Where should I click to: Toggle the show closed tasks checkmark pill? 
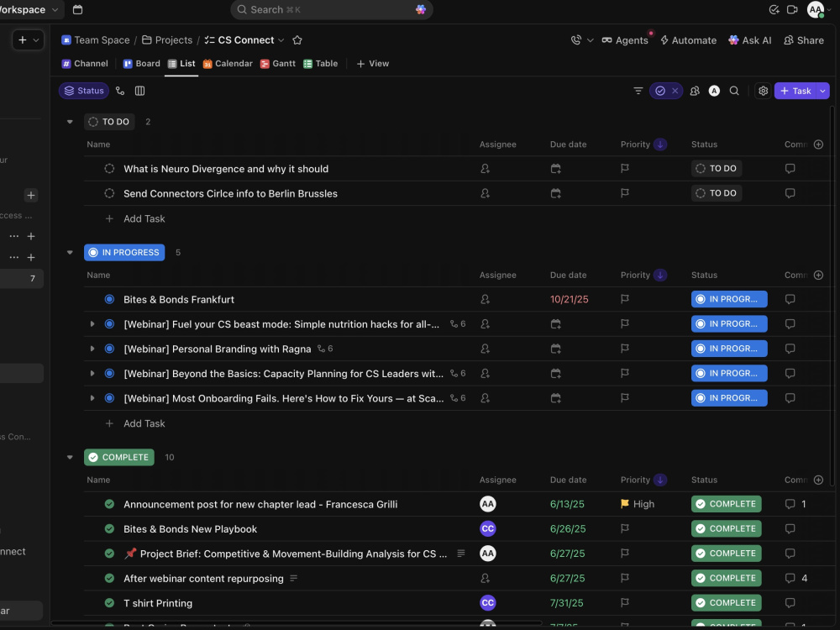[x=660, y=91]
